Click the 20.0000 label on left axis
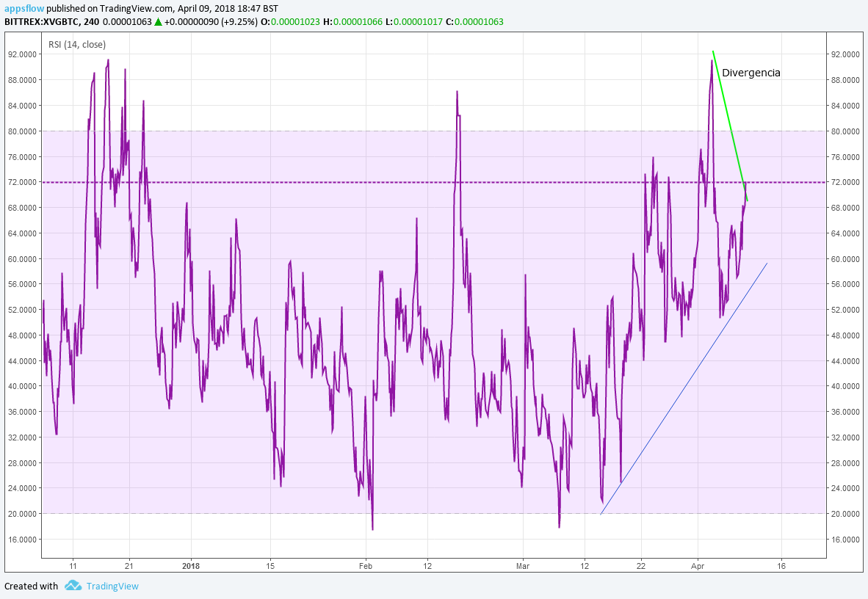This screenshot has width=868, height=599. [22, 514]
